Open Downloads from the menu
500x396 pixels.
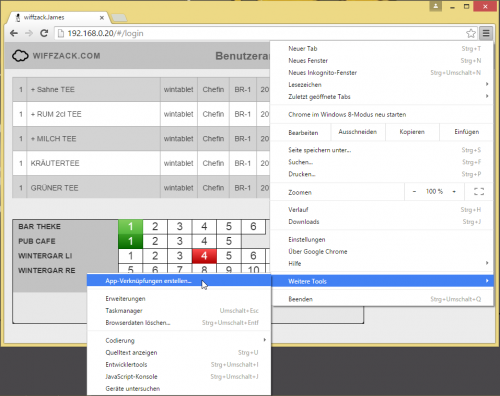click(381, 222)
